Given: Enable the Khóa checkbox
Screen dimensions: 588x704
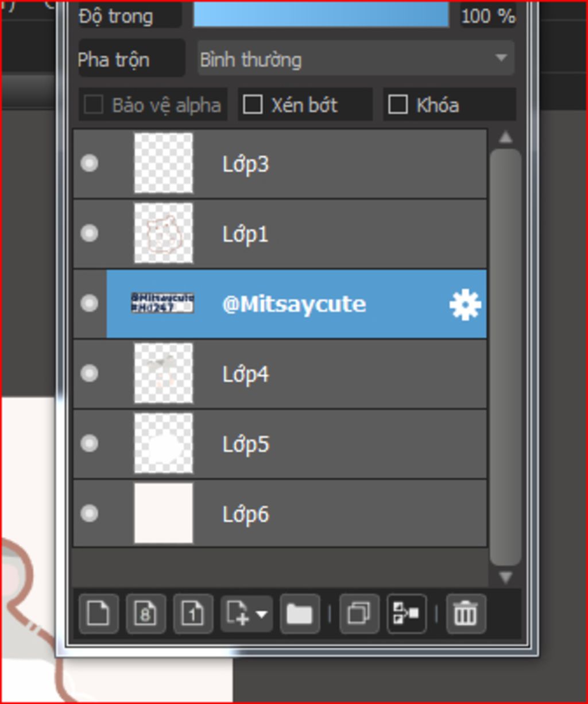Looking at the screenshot, I should (x=397, y=105).
